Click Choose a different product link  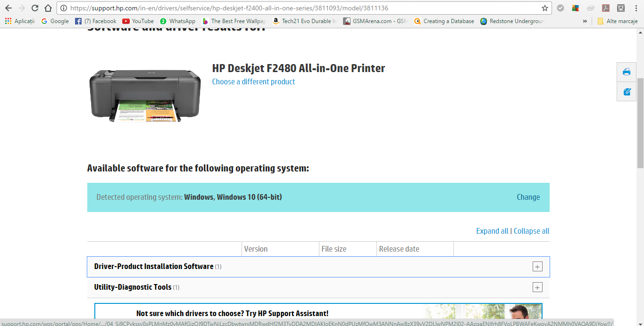pyautogui.click(x=253, y=81)
